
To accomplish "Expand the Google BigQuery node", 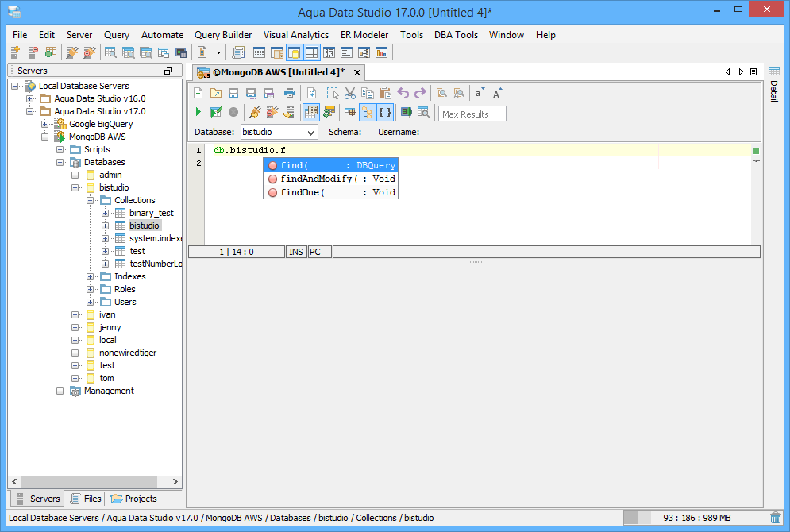I will click(x=44, y=124).
